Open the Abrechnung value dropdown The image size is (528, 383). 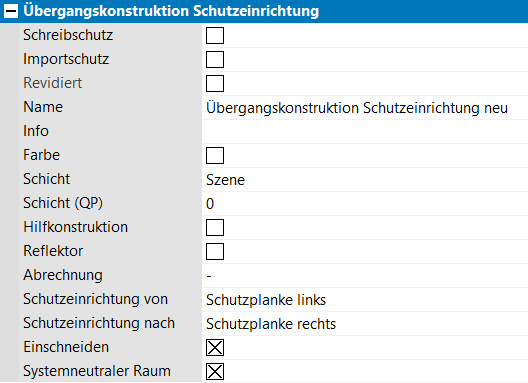365,276
